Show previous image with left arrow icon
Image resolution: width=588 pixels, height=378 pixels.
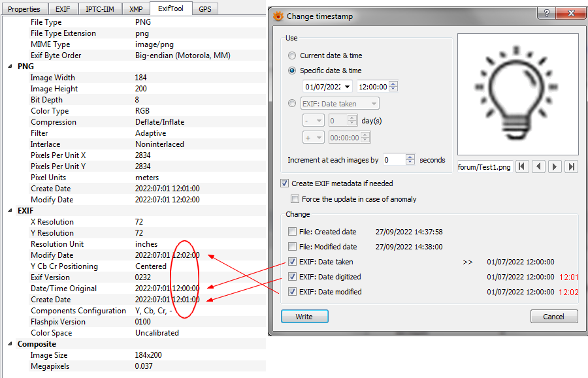tap(538, 166)
